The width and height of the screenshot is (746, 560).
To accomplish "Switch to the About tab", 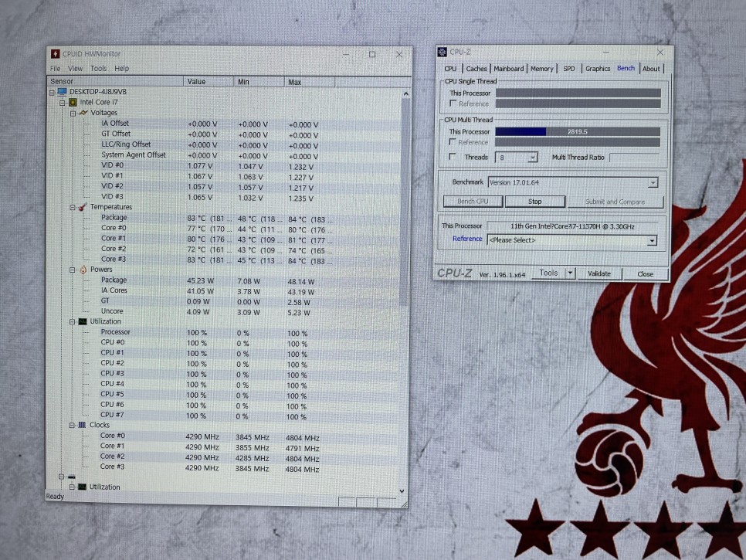I will click(651, 69).
